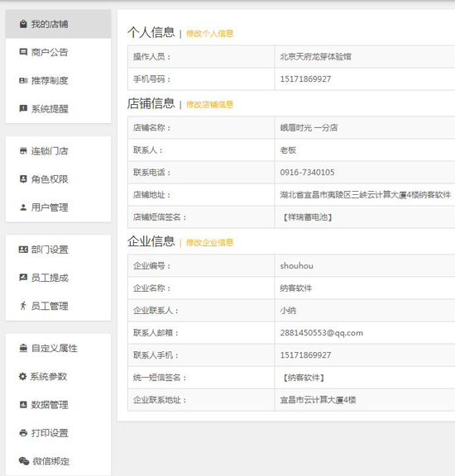Click the 联系人邮箱： label
This screenshot has width=455, height=476.
click(156, 333)
